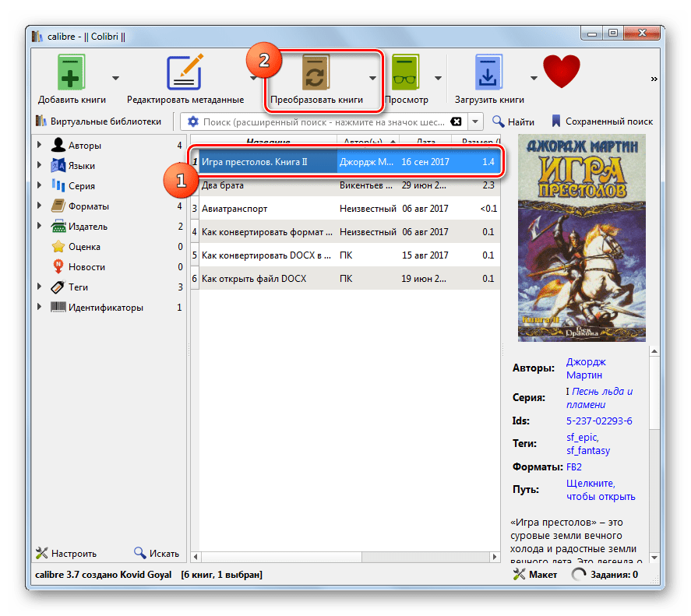Click the Fetch books download icon
Image resolution: width=691 pixels, height=616 pixels.
click(x=488, y=72)
